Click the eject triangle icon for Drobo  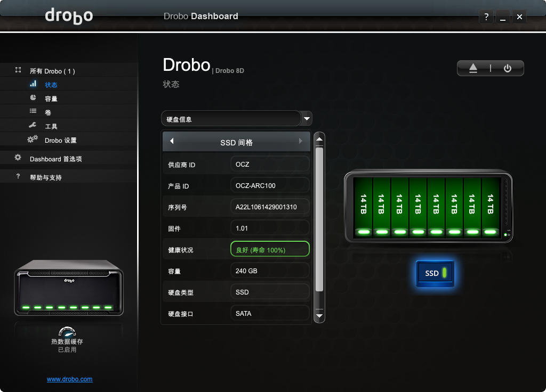click(x=473, y=68)
